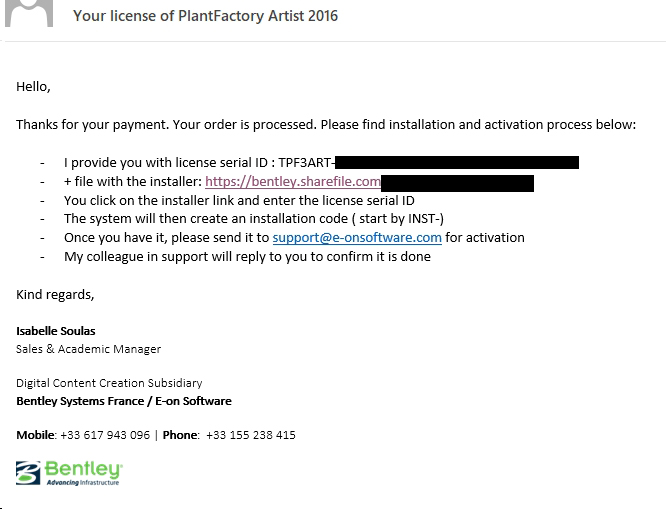Click the Sales & Academic Manager title
The width and height of the screenshot is (666, 509).
click(x=88, y=349)
